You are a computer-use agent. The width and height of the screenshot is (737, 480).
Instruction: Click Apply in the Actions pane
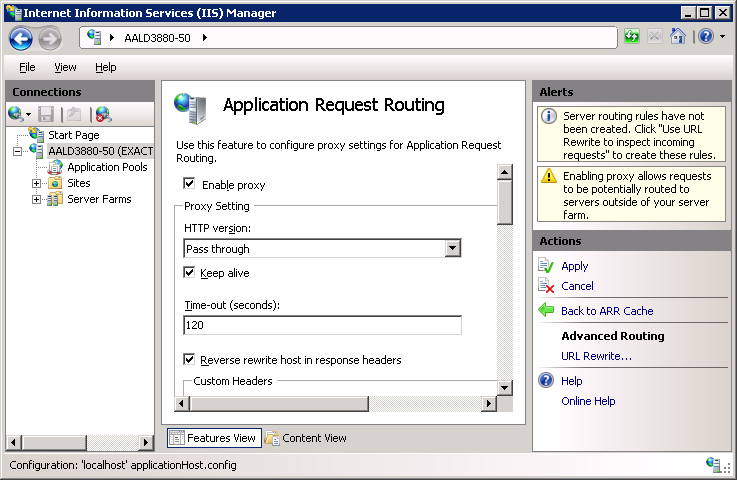click(574, 266)
